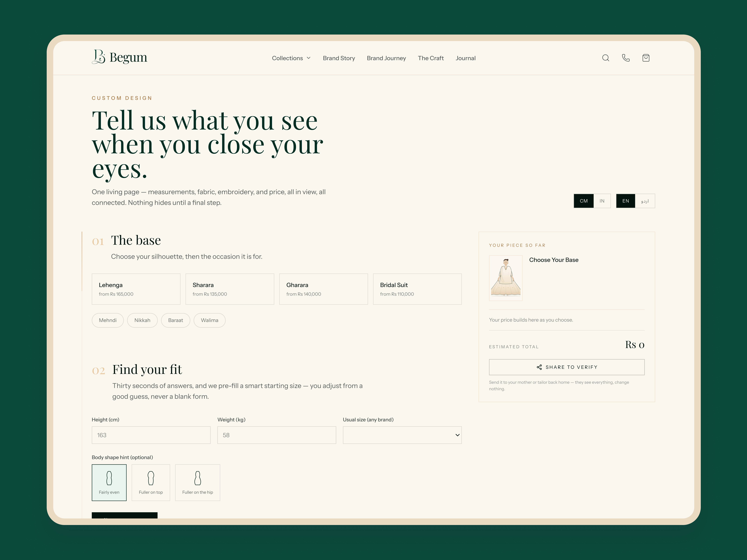Viewport: 747px width, 560px height.
Task: Click the 'Body shape hint (optional)' label
Action: click(122, 457)
